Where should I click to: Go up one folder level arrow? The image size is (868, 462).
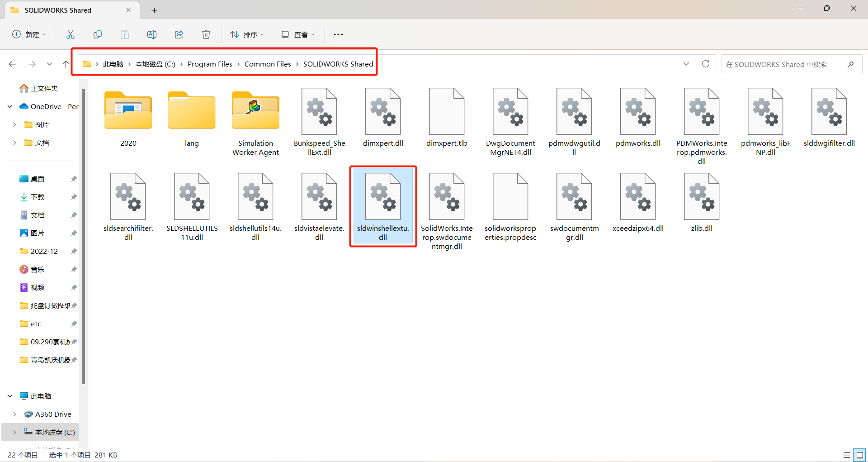[66, 64]
